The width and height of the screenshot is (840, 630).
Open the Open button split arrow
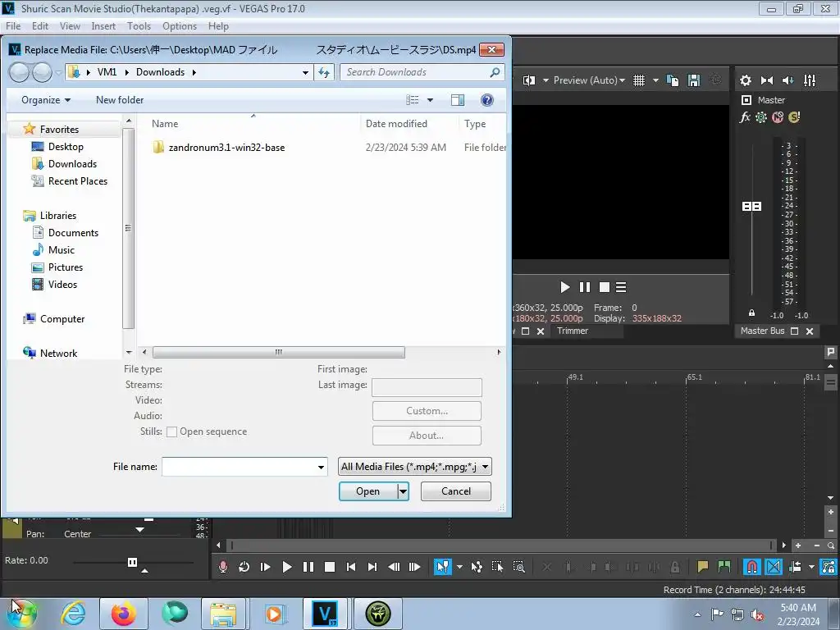tap(403, 491)
